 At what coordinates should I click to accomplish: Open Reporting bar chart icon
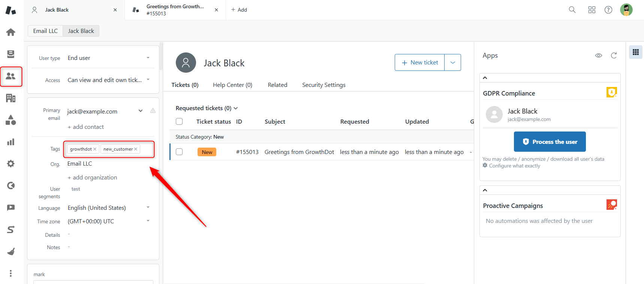click(11, 142)
